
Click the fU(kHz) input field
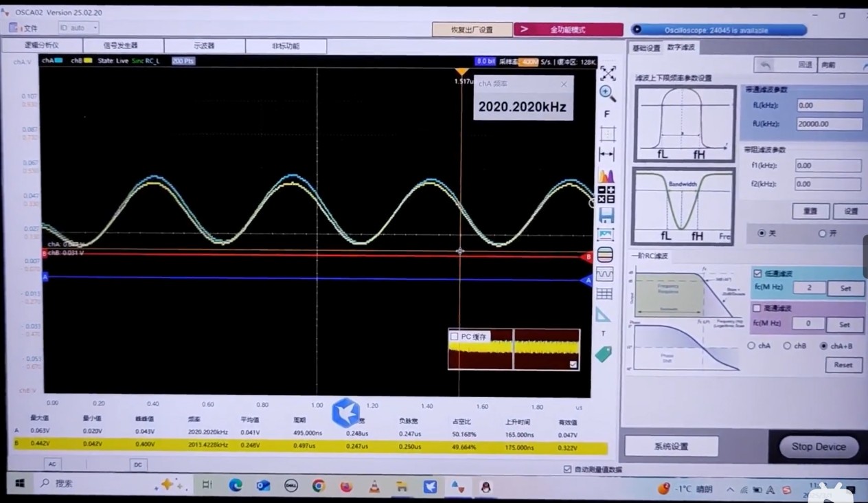[x=830, y=124]
